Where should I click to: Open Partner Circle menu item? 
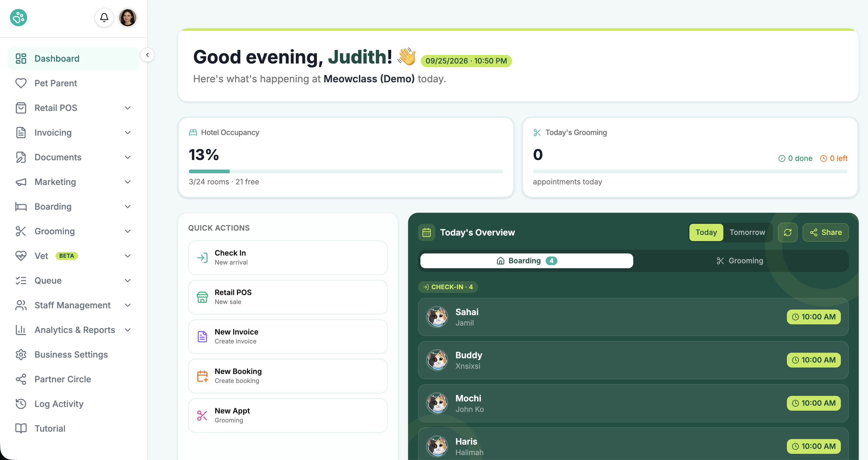coord(74,379)
